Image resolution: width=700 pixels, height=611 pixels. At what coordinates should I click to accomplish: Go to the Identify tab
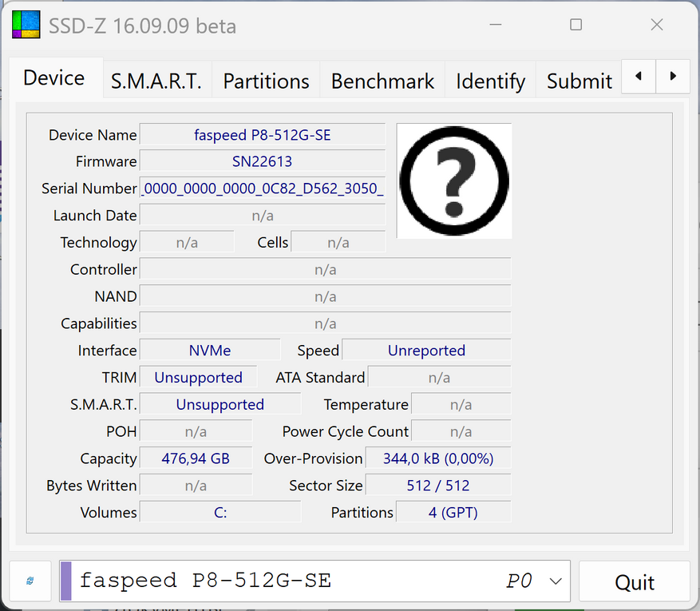[x=490, y=81]
